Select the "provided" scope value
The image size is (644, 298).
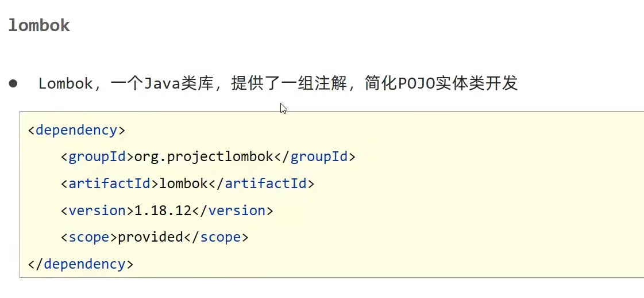pos(151,237)
